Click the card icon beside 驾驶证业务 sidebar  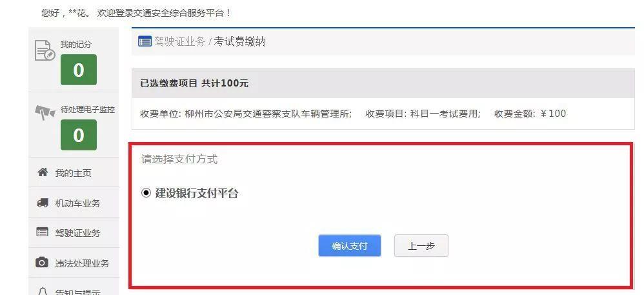[x=43, y=232]
